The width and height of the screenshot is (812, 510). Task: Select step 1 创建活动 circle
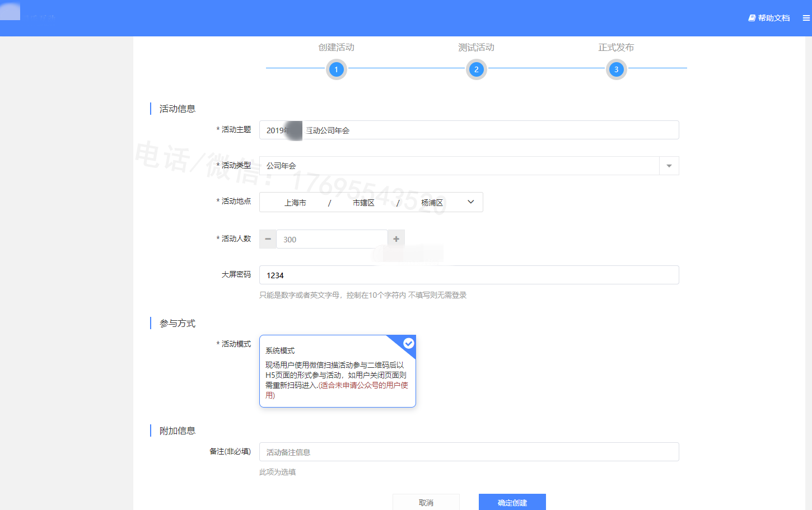336,69
